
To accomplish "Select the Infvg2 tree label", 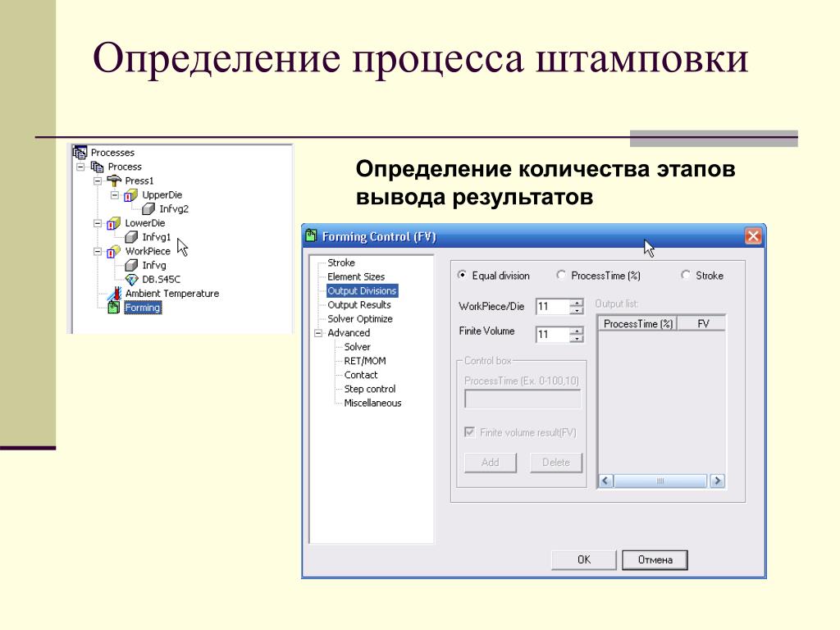I will coord(174,209).
